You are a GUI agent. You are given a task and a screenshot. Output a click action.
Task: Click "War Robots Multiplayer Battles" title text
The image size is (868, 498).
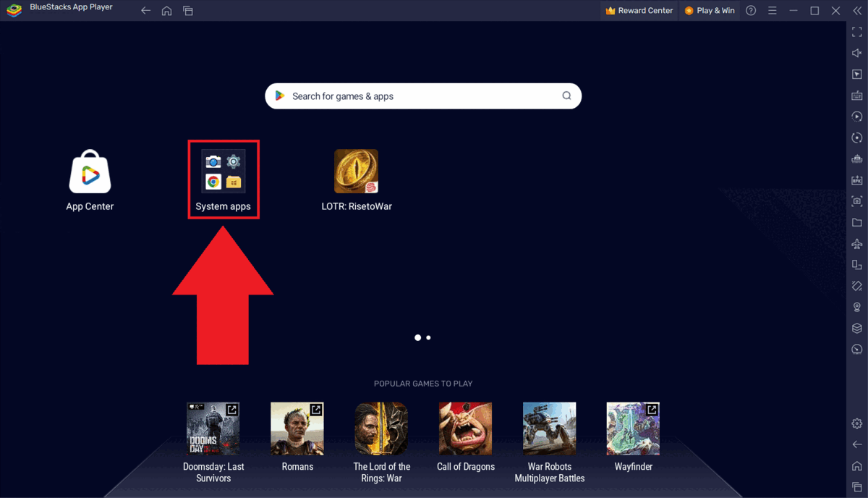pos(550,473)
